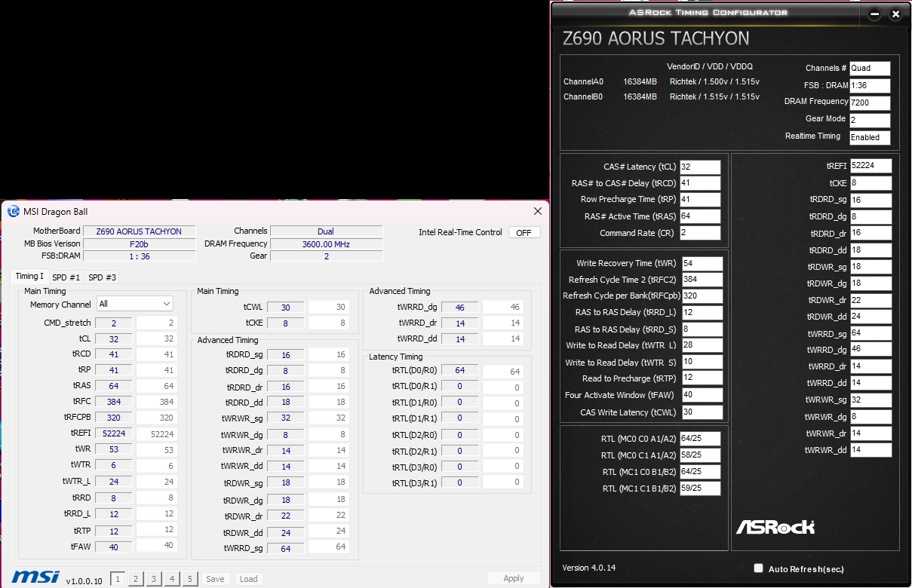The width and height of the screenshot is (912, 588).
Task: Click the Channels # field showing Quad
Action: tap(870, 68)
